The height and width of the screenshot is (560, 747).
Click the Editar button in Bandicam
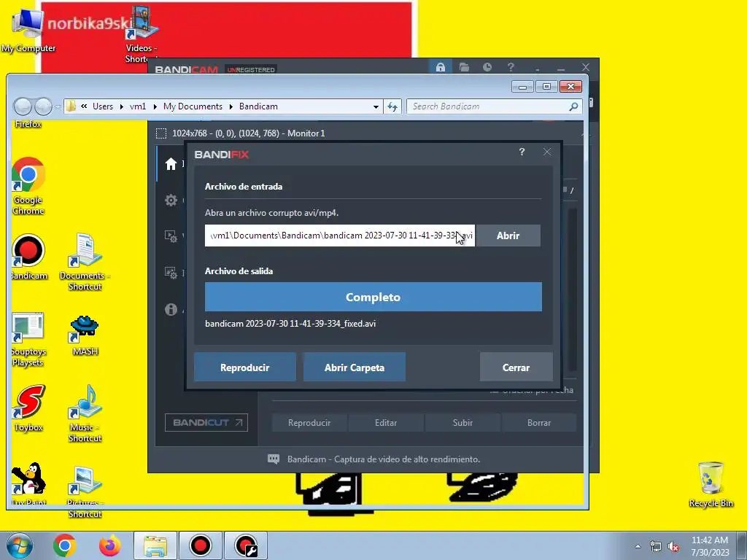click(386, 422)
